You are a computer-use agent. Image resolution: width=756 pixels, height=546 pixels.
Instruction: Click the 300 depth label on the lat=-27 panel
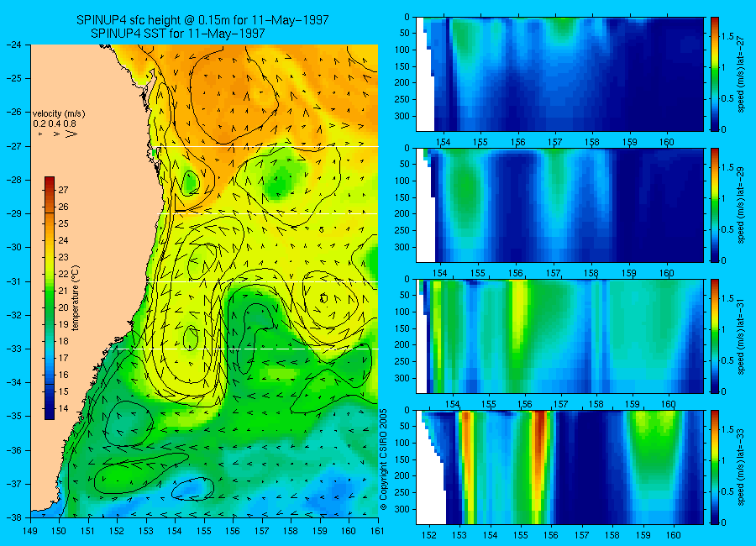[402, 116]
